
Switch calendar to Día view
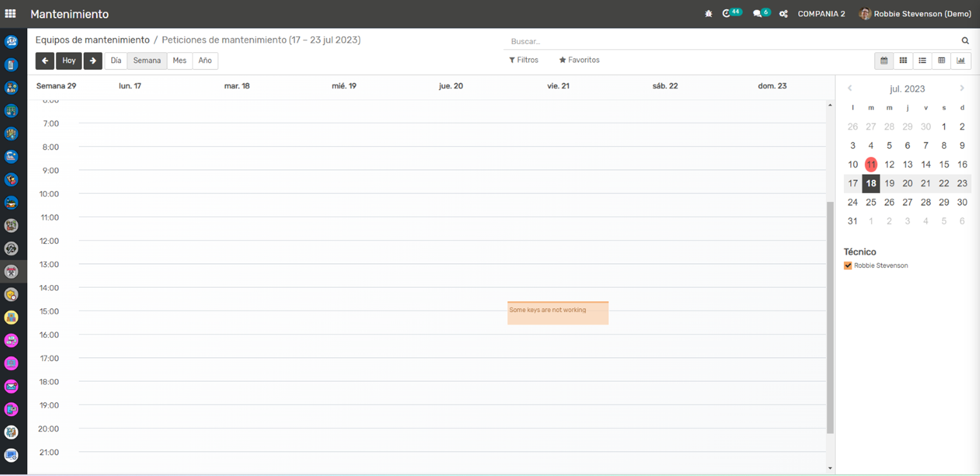[116, 61]
